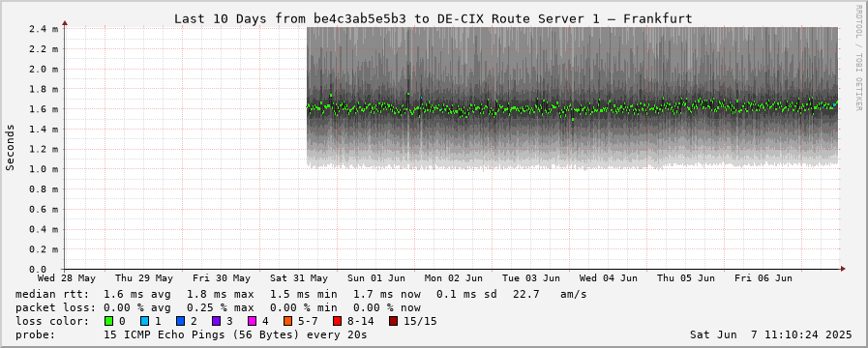This screenshot has width=868, height=348.
Task: Click the red 8-14 loss swatch
Action: [337, 321]
